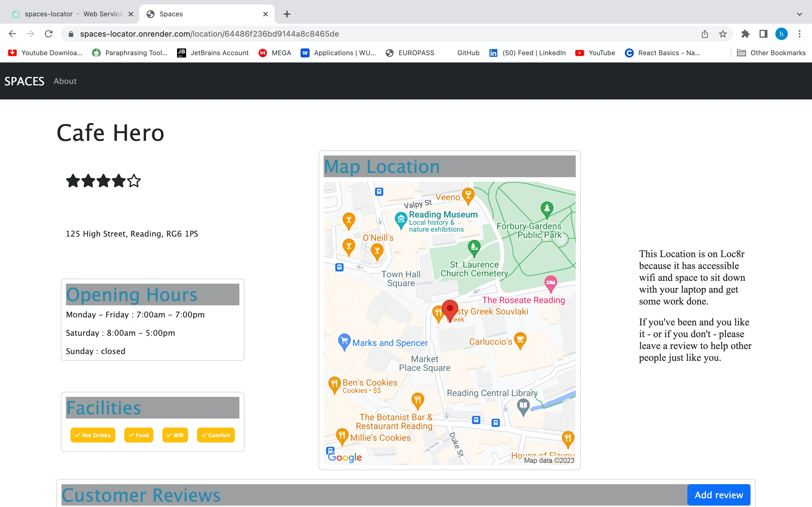The width and height of the screenshot is (812, 507).
Task: Click the Comfort facility badge
Action: pos(216,435)
